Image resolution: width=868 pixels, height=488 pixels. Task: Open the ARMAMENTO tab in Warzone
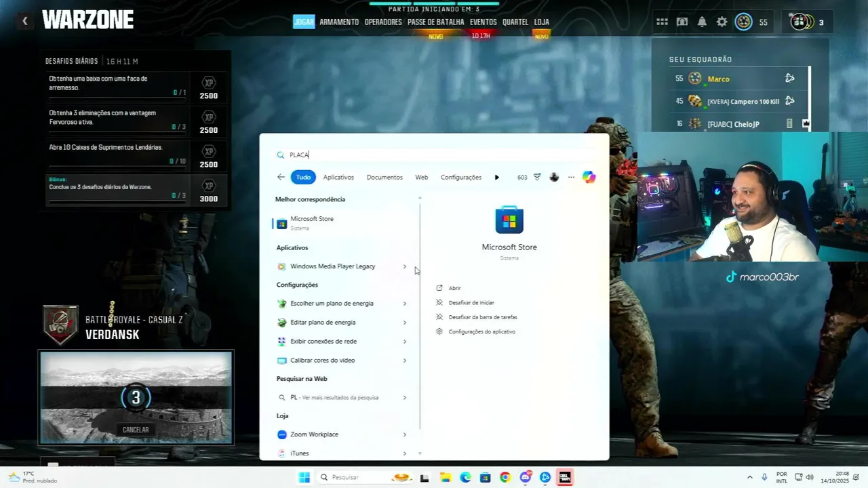point(339,22)
